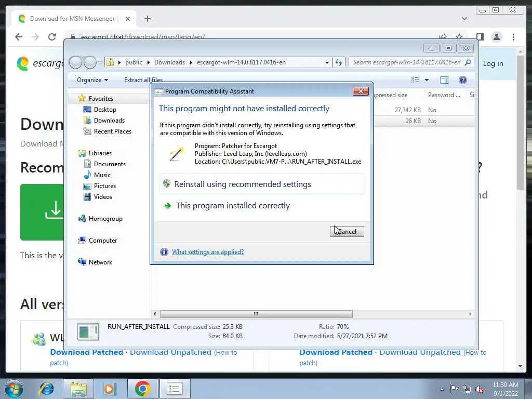Click the right Download Unpatched link
532x399 pixels.
click(420, 352)
